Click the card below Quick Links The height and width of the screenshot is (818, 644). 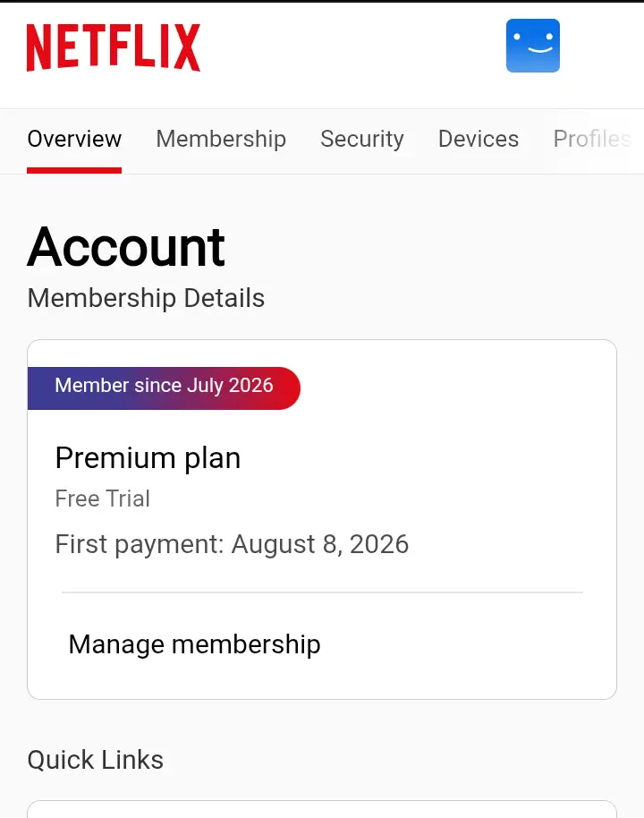coord(322,809)
